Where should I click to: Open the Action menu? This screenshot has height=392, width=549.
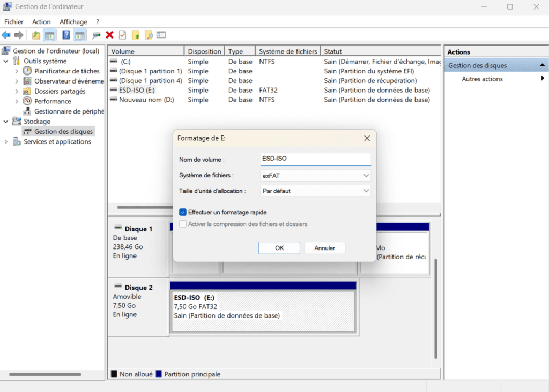coord(41,21)
